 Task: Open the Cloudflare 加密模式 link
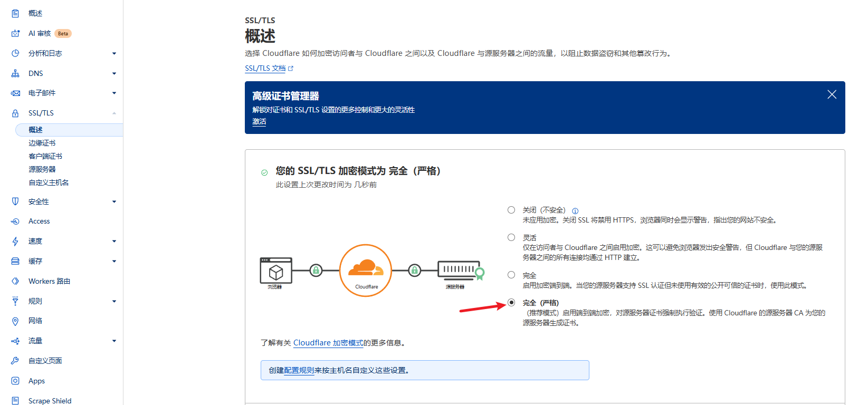[328, 343]
